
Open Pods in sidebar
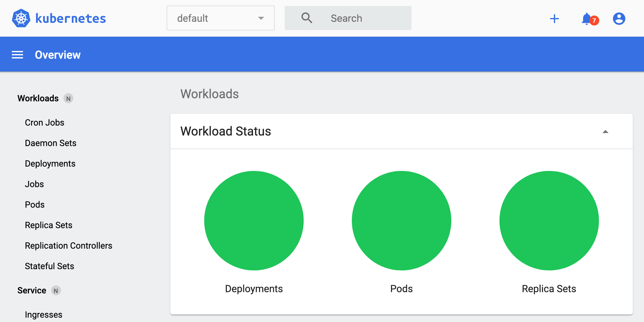point(34,205)
